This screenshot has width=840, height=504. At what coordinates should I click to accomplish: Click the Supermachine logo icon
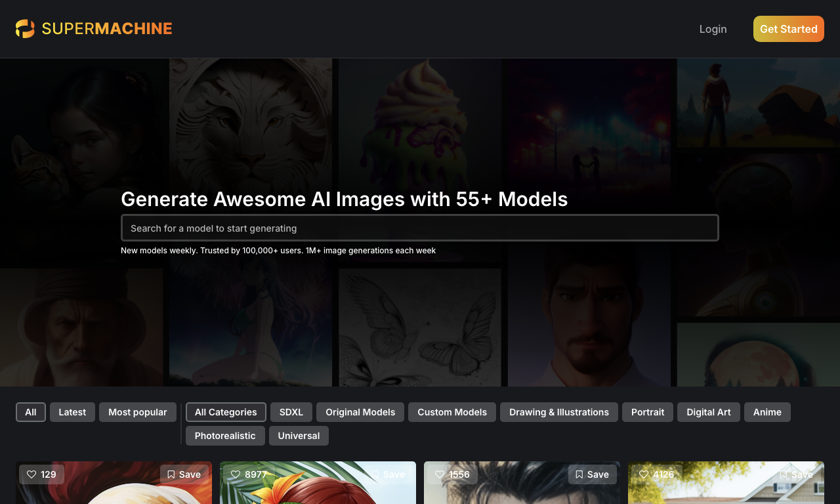(x=25, y=29)
